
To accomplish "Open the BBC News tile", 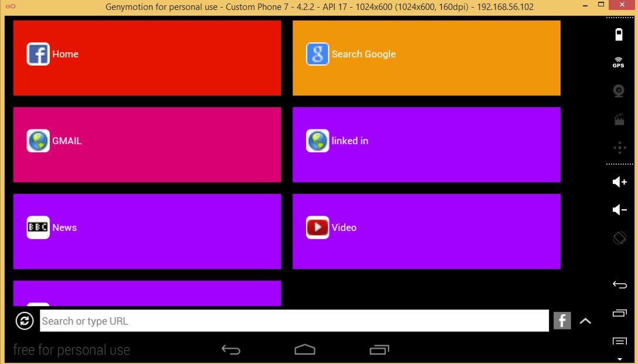I will pyautogui.click(x=147, y=231).
